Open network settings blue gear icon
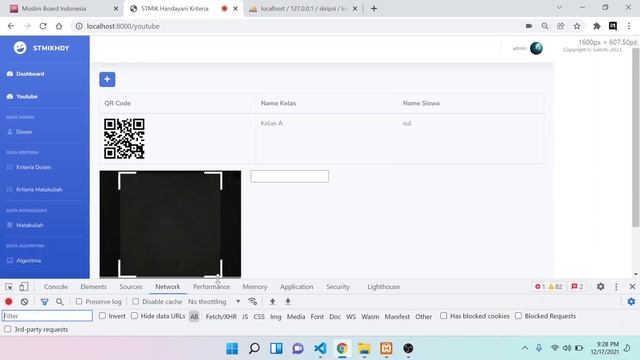The width and height of the screenshot is (640, 360). tap(631, 302)
